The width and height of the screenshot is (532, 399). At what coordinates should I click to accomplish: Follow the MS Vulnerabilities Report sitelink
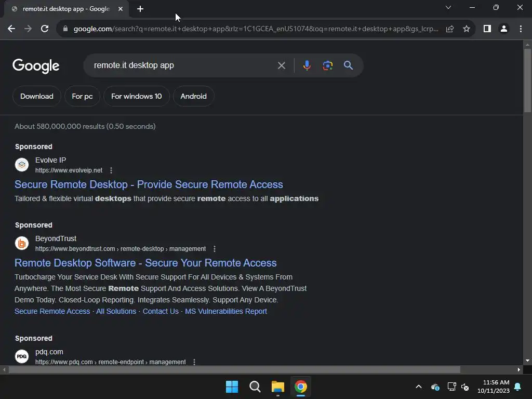tap(226, 311)
